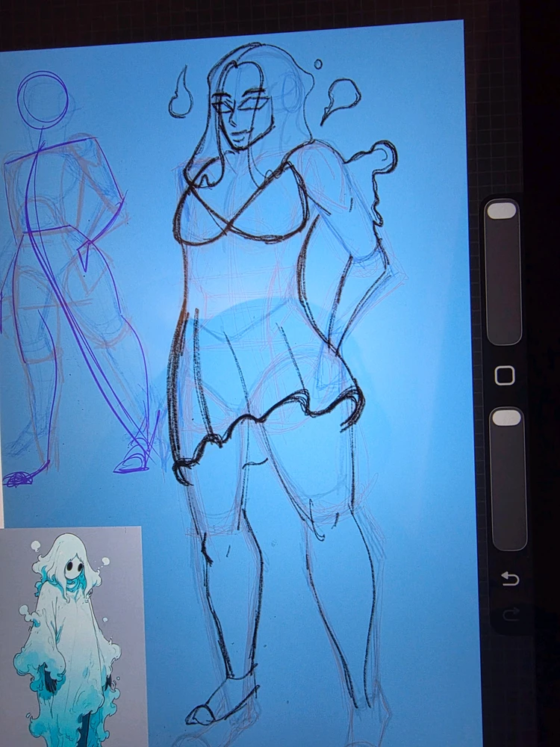The height and width of the screenshot is (747, 560).
Task: Adjust the brush opacity slider handle
Action: [506, 418]
